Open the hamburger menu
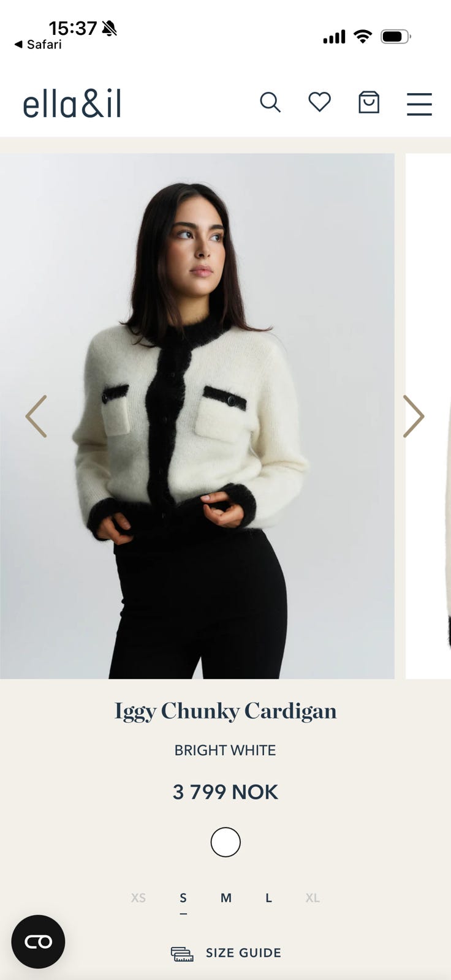This screenshot has height=980, width=451. pyautogui.click(x=419, y=104)
